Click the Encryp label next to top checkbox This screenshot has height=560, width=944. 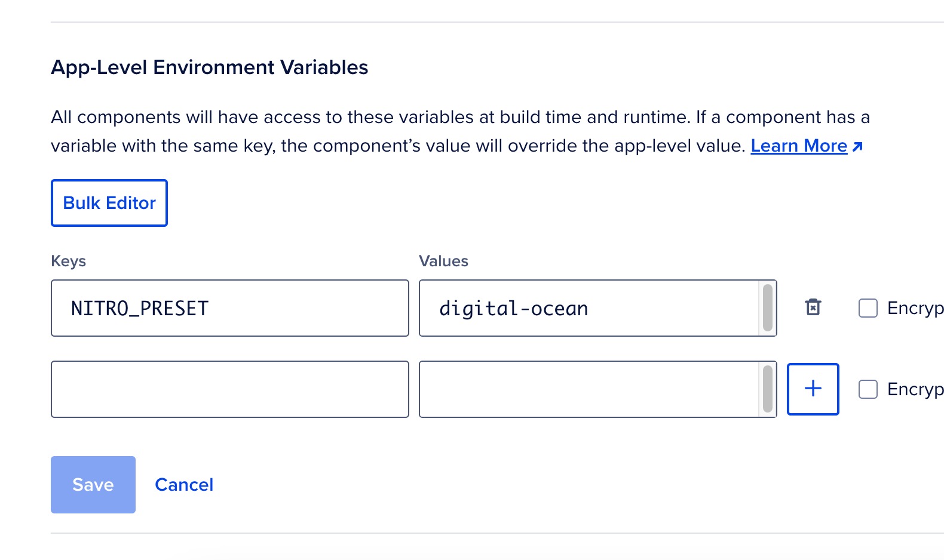(x=914, y=308)
